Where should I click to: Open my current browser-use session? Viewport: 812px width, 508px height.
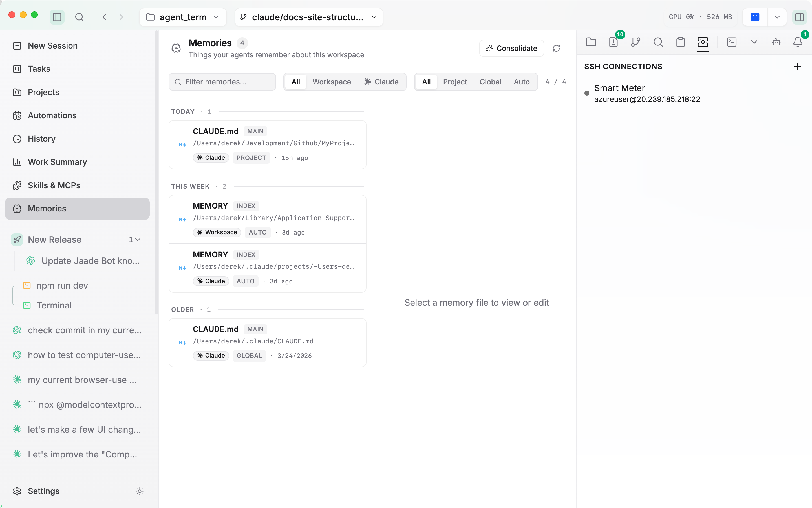point(77,380)
